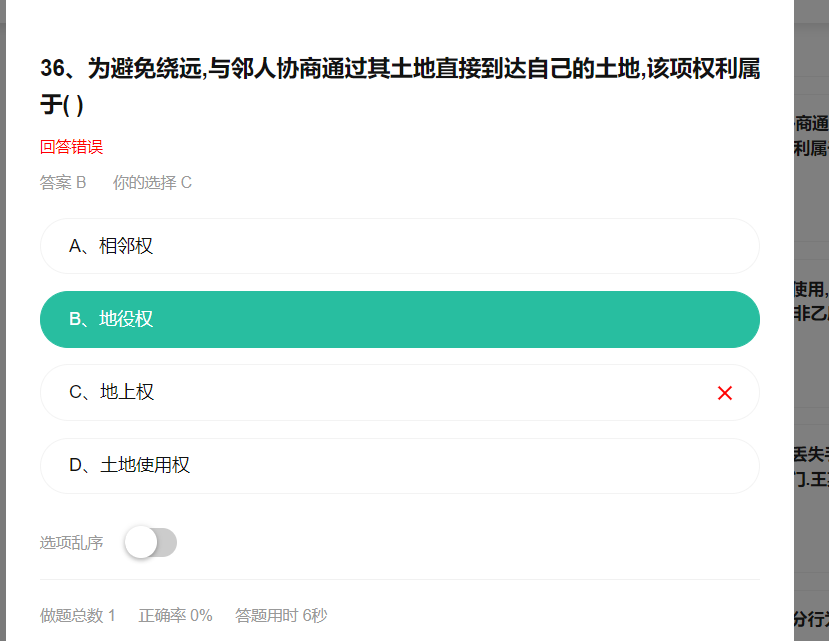The width and height of the screenshot is (829, 641).
Task: Open the background question beginning 分行
Action: click(x=811, y=619)
